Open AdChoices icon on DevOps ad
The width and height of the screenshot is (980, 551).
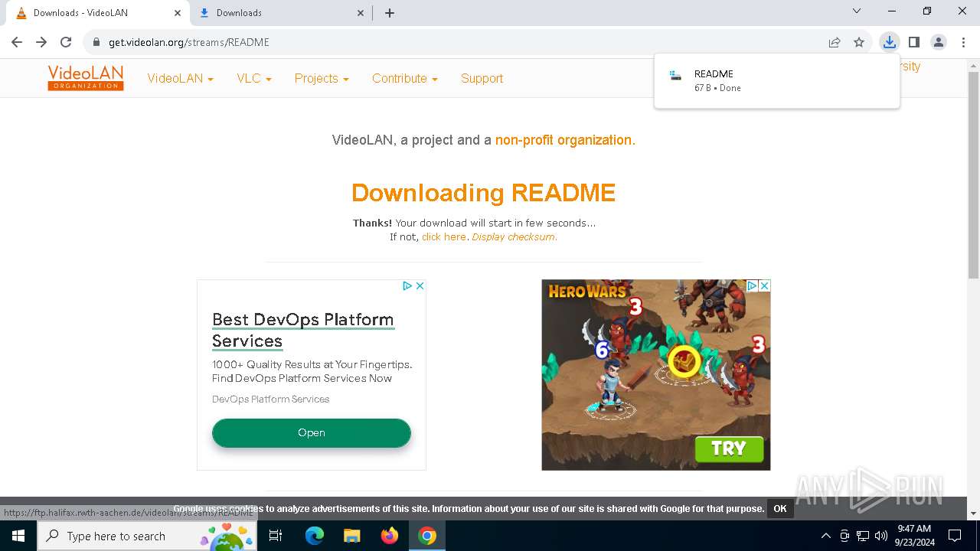click(408, 285)
